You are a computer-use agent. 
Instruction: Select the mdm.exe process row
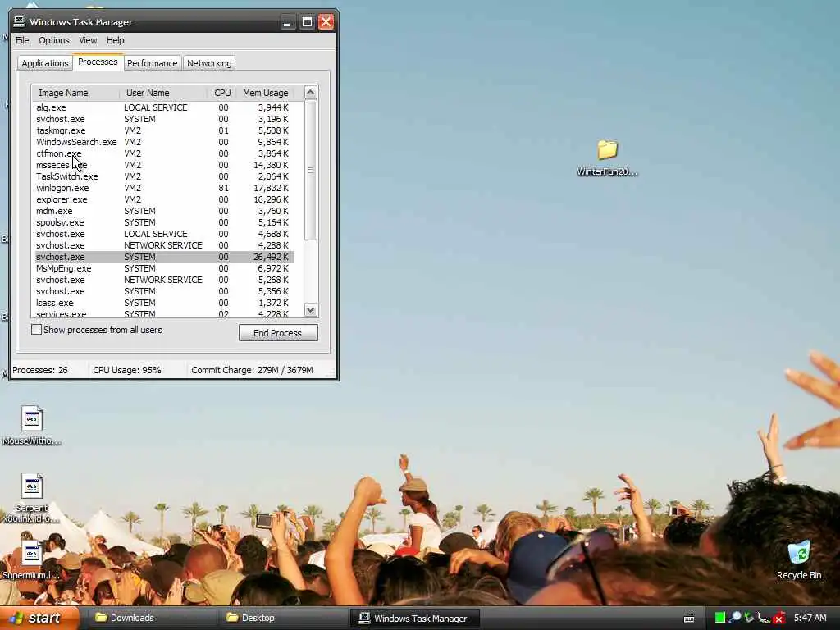(163, 211)
